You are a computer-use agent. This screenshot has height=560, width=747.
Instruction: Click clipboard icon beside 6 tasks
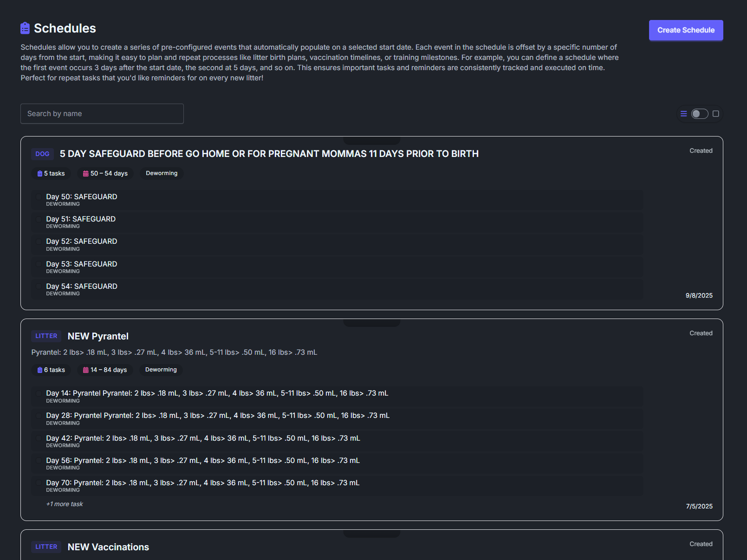click(40, 370)
